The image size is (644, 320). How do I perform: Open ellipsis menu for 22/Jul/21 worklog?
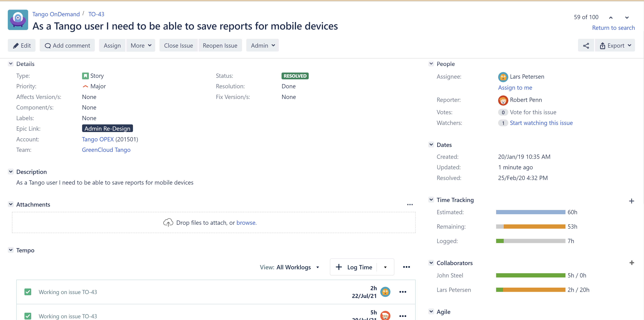click(x=402, y=292)
